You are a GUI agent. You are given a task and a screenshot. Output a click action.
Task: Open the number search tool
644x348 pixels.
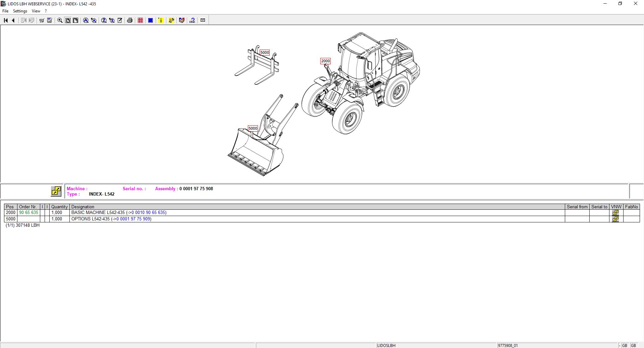coord(104,20)
